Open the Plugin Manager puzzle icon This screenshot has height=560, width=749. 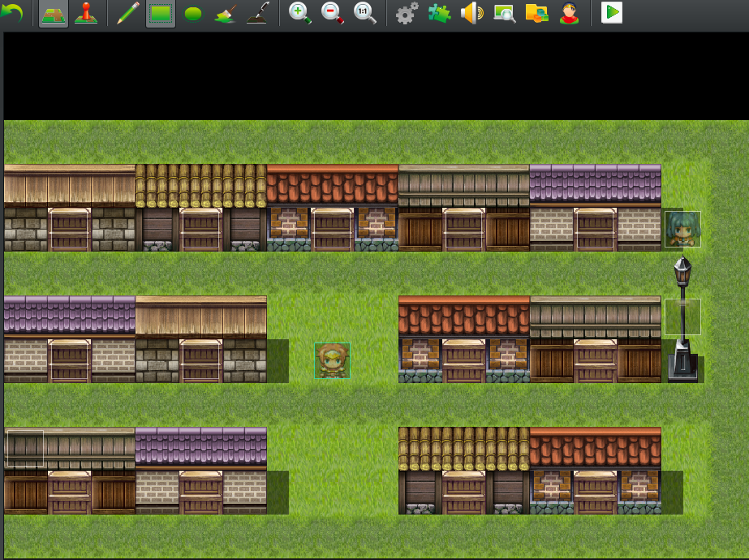(x=440, y=13)
